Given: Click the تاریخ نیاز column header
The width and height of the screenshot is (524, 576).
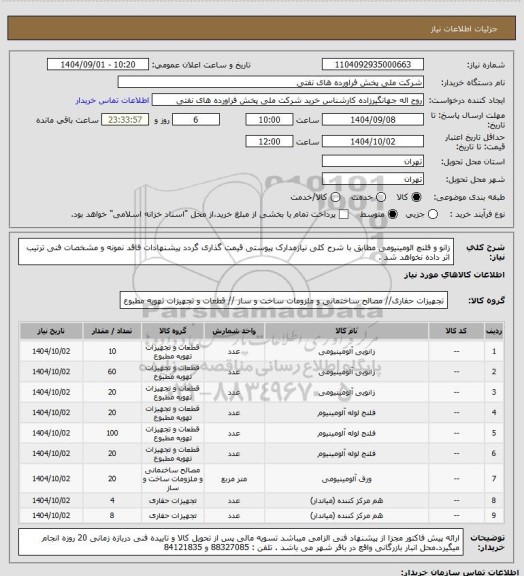Looking at the screenshot, I should coord(51,331).
